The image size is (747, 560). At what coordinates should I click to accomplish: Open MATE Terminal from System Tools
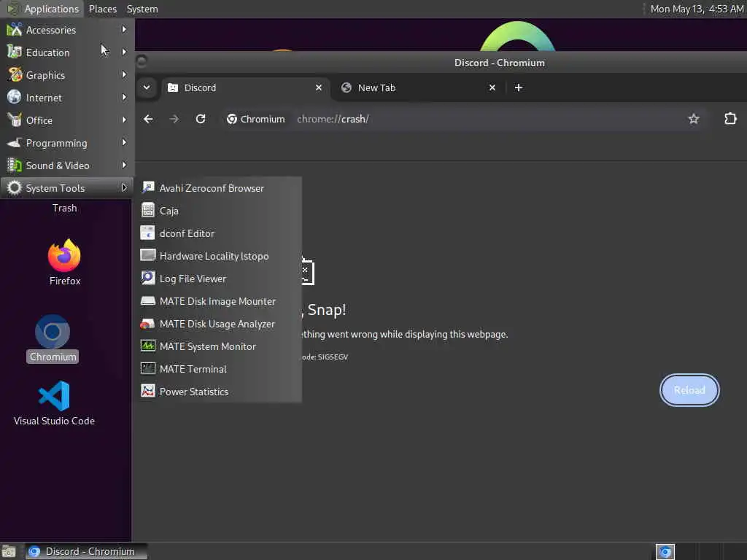pos(218,369)
